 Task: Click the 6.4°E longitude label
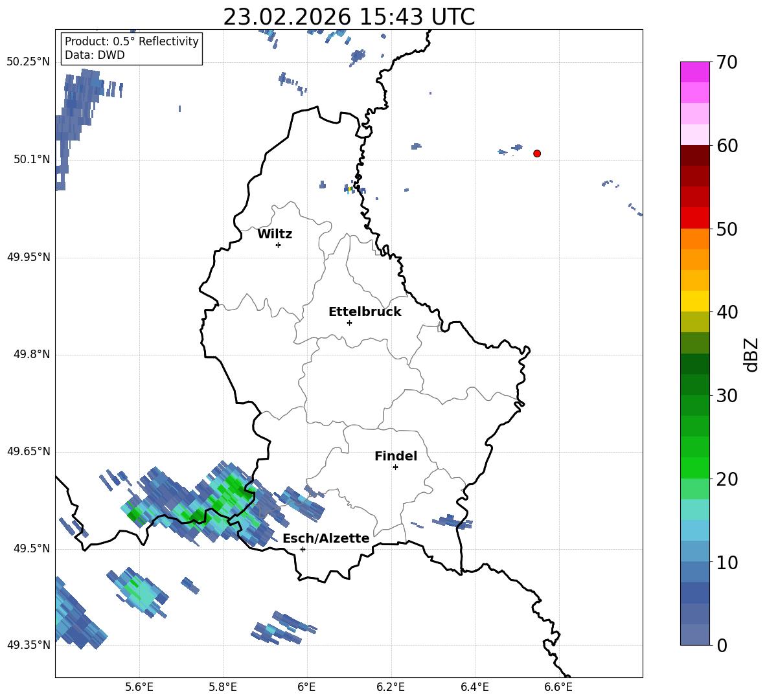pos(474,687)
